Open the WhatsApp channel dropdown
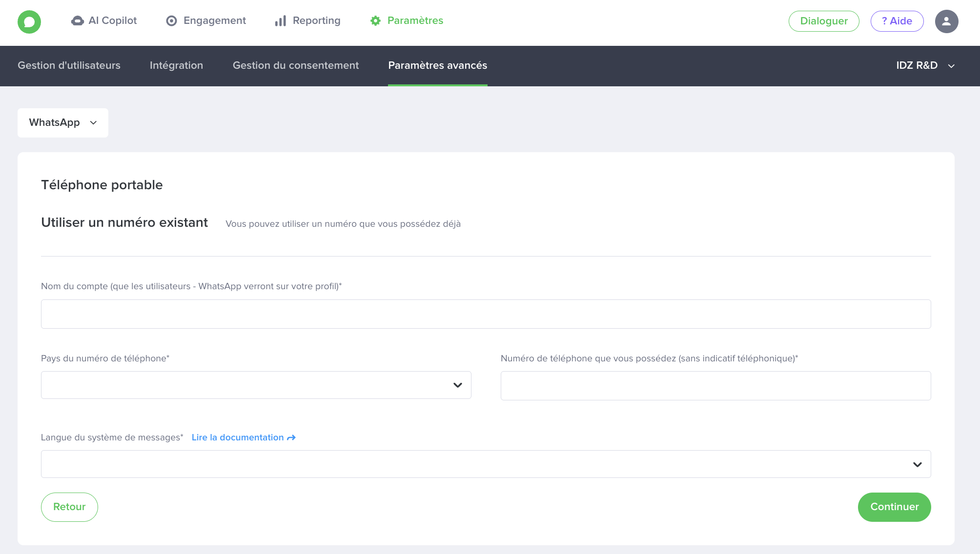The image size is (980, 554). point(63,123)
